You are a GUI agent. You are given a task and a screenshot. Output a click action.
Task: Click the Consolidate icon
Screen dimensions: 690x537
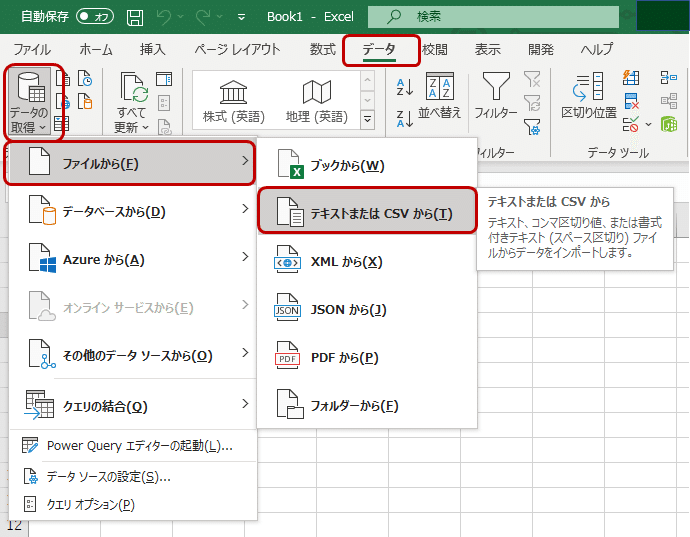click(669, 78)
